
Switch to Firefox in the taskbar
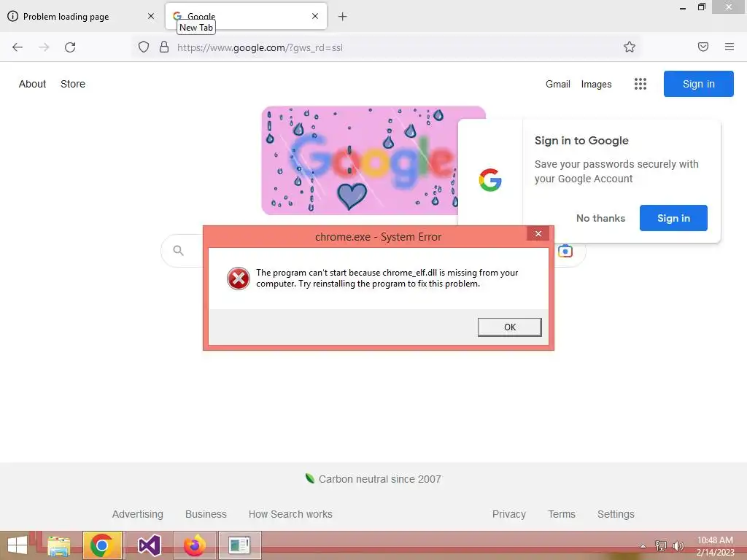point(195,545)
